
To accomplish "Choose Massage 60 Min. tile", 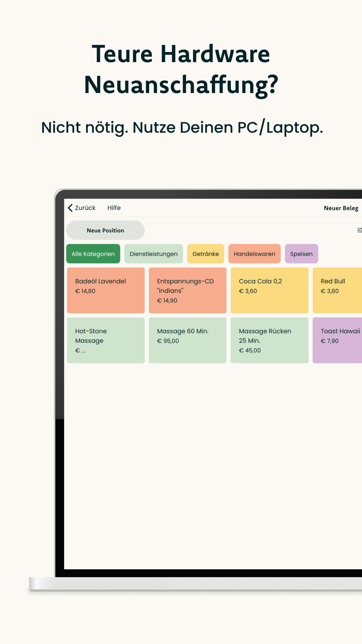I will click(x=188, y=340).
